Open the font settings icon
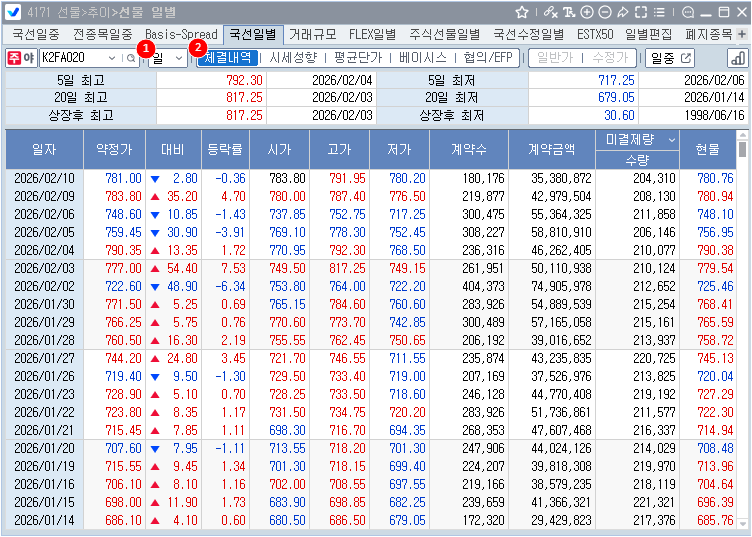The image size is (752, 537). point(569,12)
